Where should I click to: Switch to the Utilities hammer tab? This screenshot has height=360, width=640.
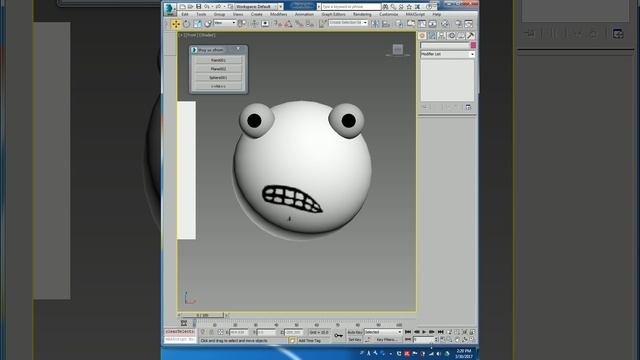coord(470,36)
